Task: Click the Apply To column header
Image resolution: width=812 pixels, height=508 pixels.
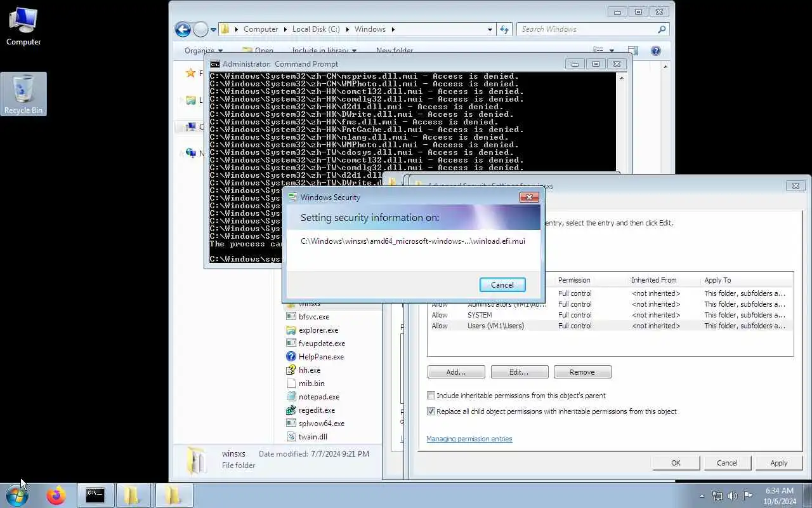Action: pos(746,280)
